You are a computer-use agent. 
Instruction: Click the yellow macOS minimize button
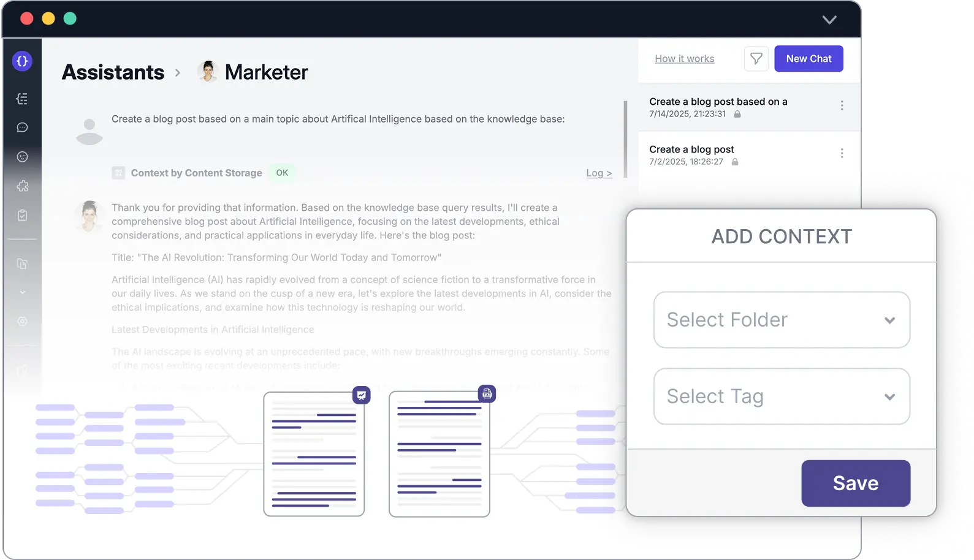click(x=48, y=18)
